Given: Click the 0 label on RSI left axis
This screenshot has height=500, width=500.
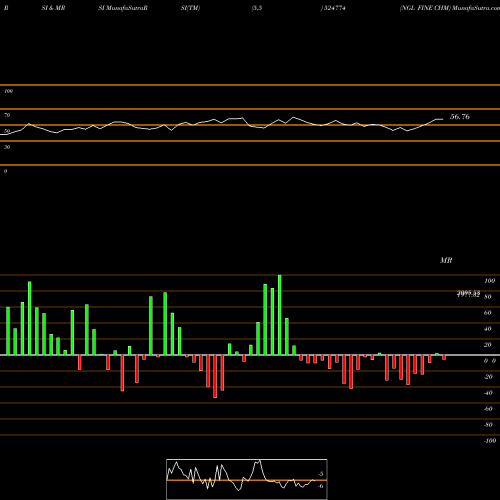Looking at the screenshot, I should tap(5, 171).
